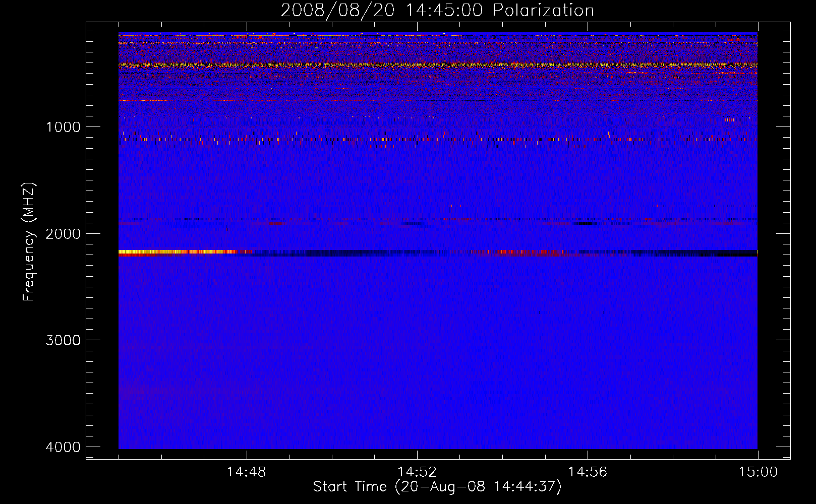Click the '14:52' time tick label
Viewport: 816px width, 504px height.
(x=417, y=472)
